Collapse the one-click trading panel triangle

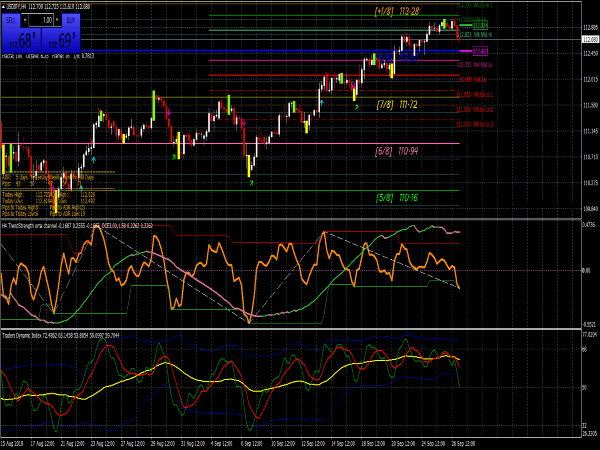pyautogui.click(x=3, y=7)
